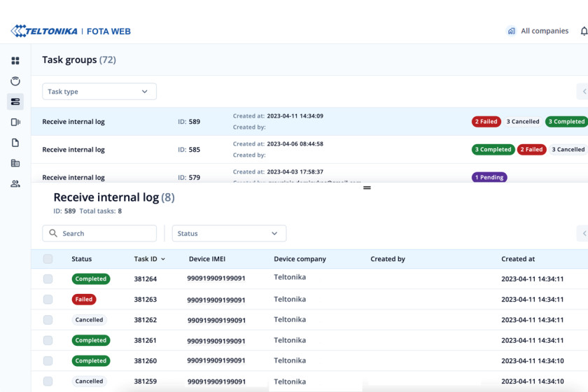Select the task groups icon in sidebar

point(15,101)
